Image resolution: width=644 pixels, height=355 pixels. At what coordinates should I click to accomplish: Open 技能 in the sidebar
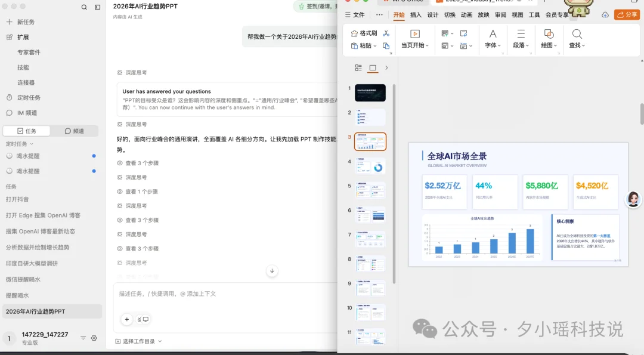click(x=23, y=67)
